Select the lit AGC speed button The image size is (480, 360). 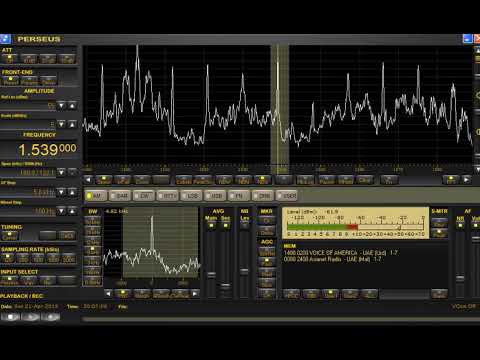pos(267,262)
